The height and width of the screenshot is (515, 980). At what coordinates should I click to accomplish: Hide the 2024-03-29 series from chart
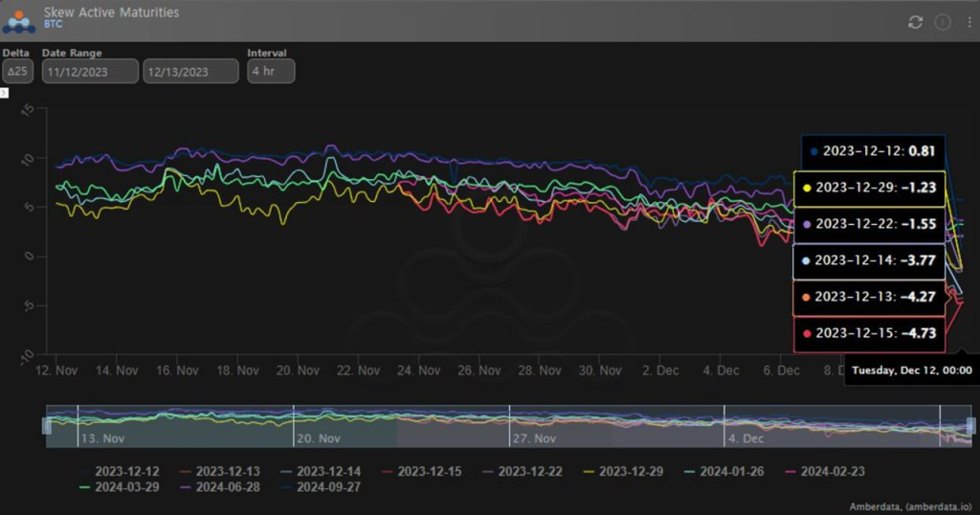[x=123, y=487]
